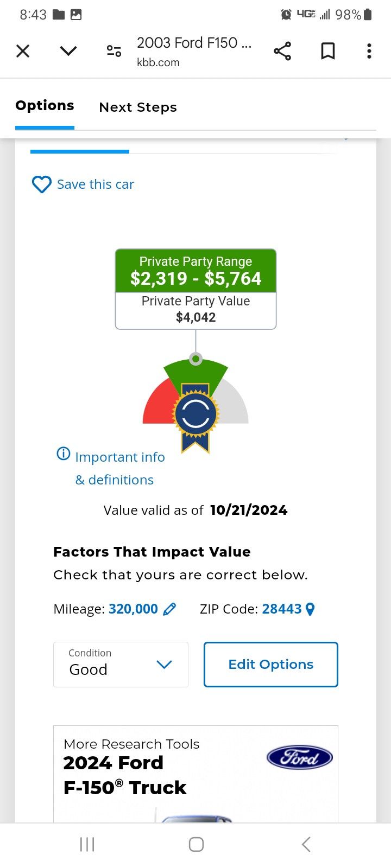This screenshot has height=868, width=391.
Task: Toggle the Save this car heart
Action: pos(42,184)
